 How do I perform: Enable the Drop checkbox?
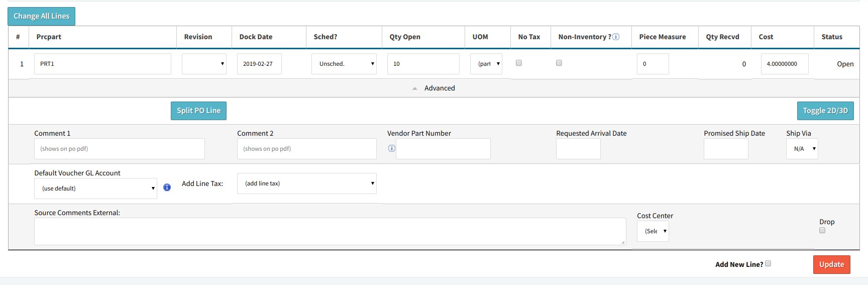tap(822, 230)
